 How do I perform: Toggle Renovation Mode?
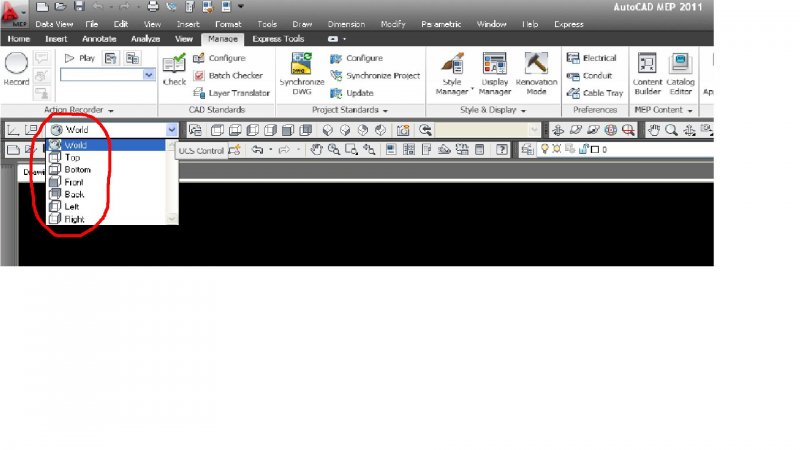click(x=536, y=73)
